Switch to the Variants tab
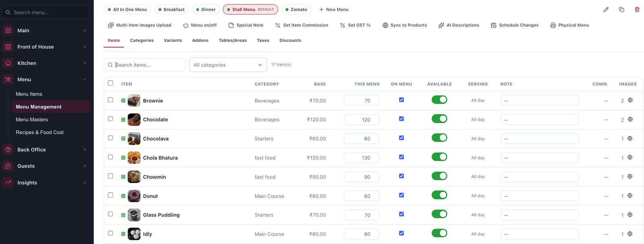The height and width of the screenshot is (244, 644). click(173, 40)
